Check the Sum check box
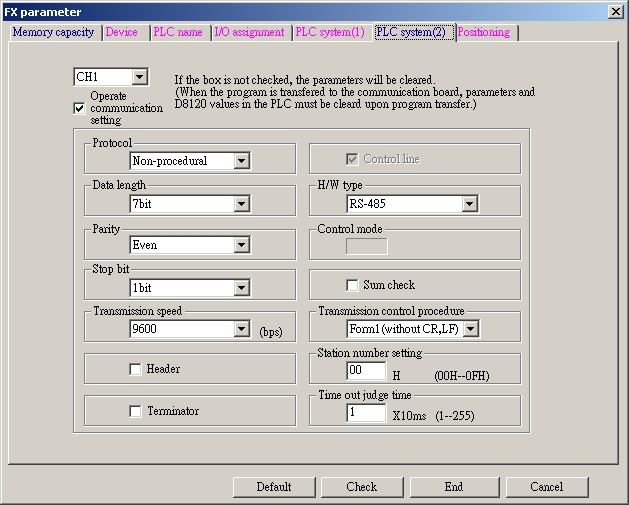Viewport: 629px width, 505px height. pyautogui.click(x=352, y=285)
